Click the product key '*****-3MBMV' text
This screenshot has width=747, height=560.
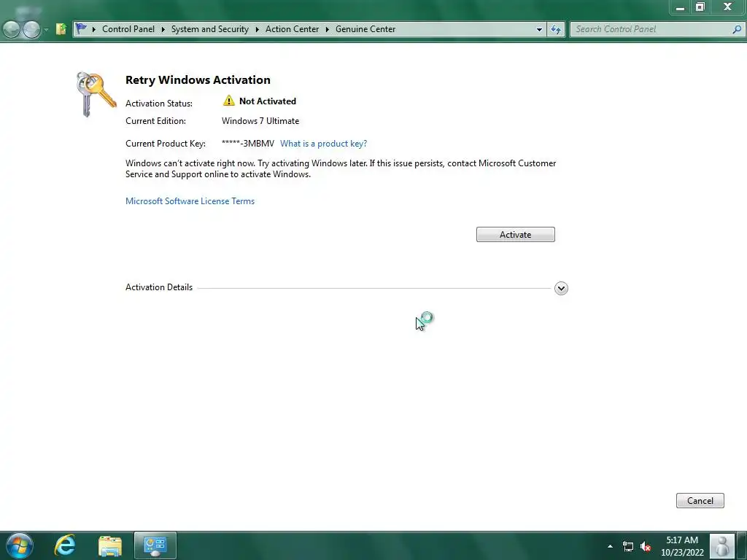point(248,144)
